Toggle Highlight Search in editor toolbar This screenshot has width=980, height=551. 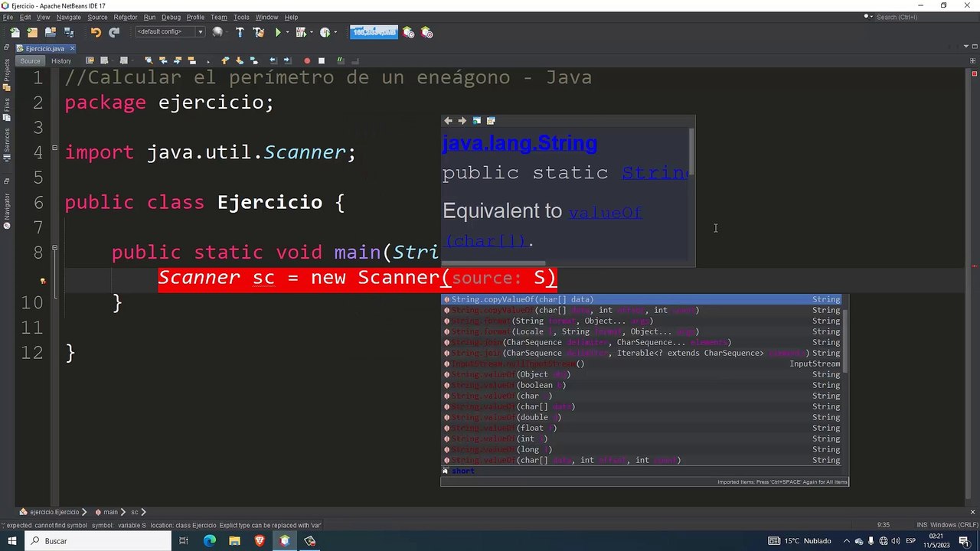(x=191, y=60)
